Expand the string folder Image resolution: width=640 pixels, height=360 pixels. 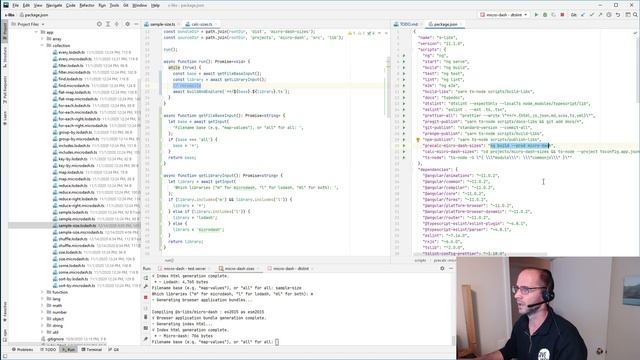(x=42, y=325)
